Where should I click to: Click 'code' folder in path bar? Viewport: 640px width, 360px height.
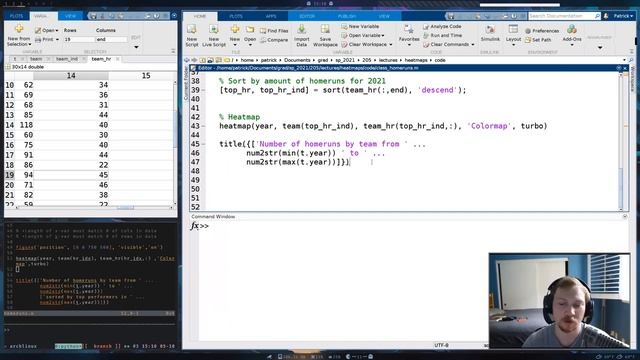click(x=440, y=60)
